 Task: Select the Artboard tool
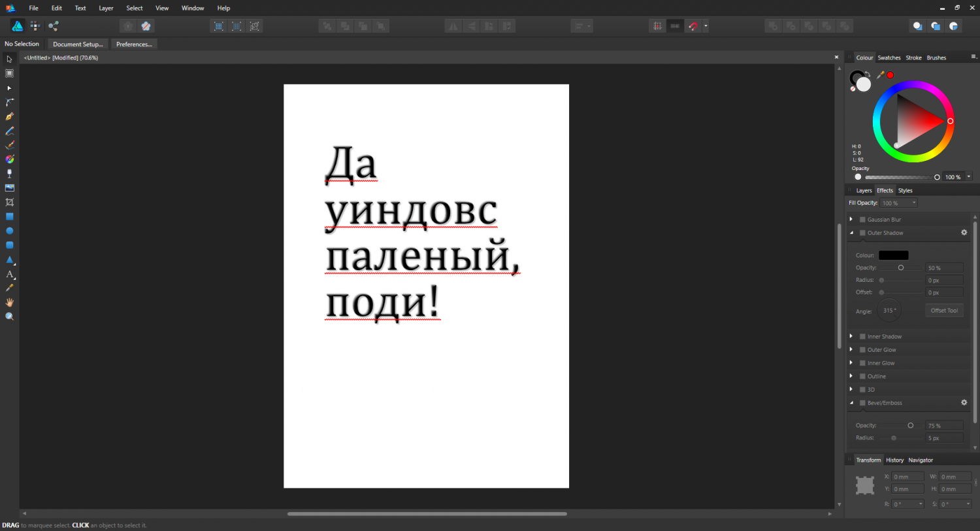click(9, 73)
